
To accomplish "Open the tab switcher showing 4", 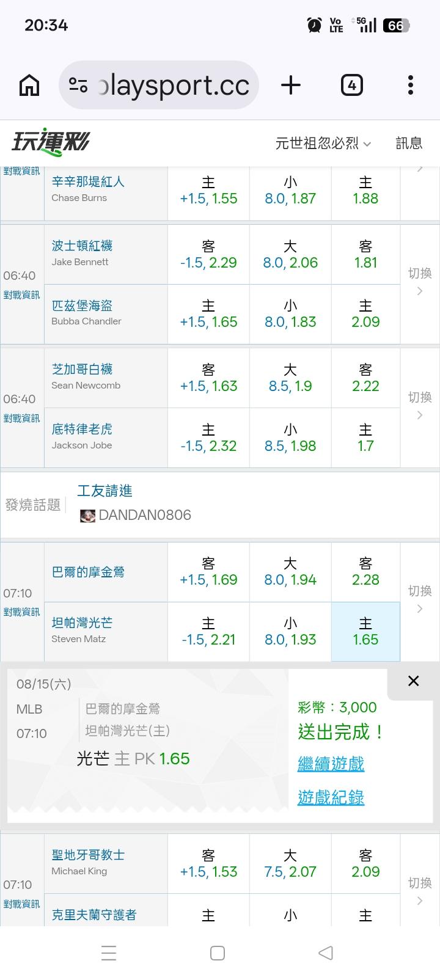I will pyautogui.click(x=351, y=85).
